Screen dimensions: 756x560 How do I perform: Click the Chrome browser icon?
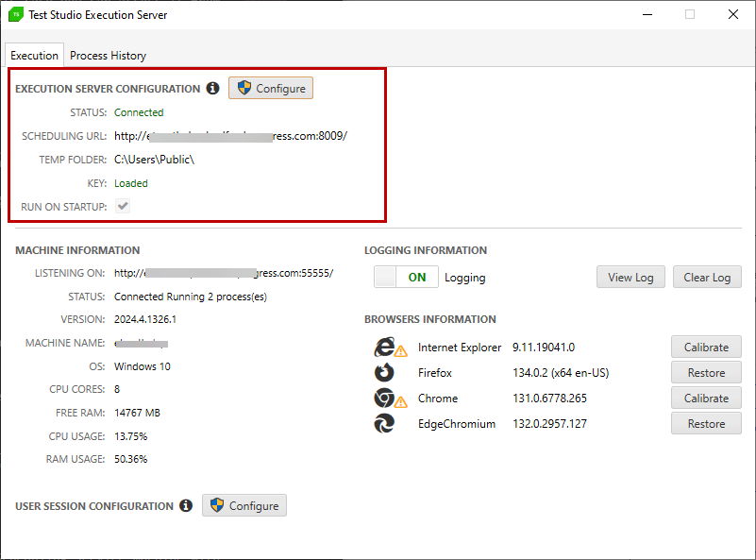[x=384, y=398]
